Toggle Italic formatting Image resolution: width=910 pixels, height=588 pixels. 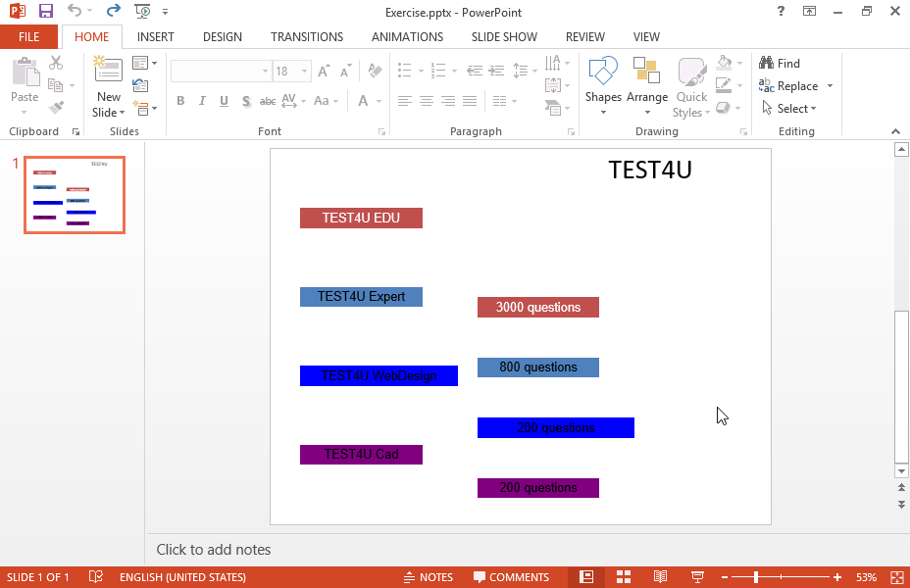click(202, 101)
